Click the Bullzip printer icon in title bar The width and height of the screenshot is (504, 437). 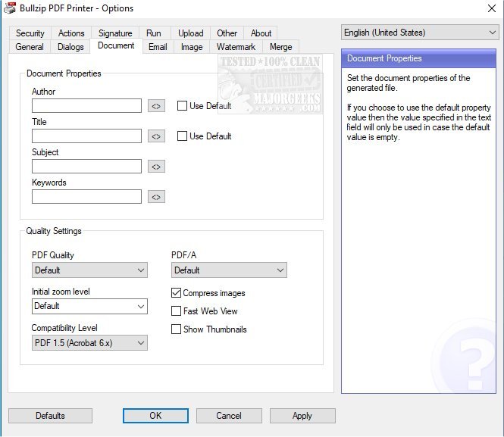pyautogui.click(x=10, y=8)
